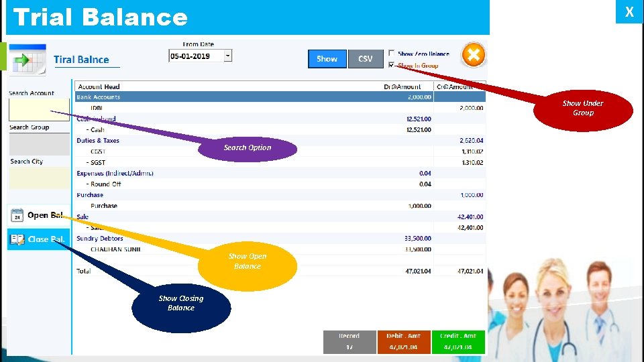Viewport: 644px width, 362px height.
Task: Click the Search City input box
Action: 40,178
